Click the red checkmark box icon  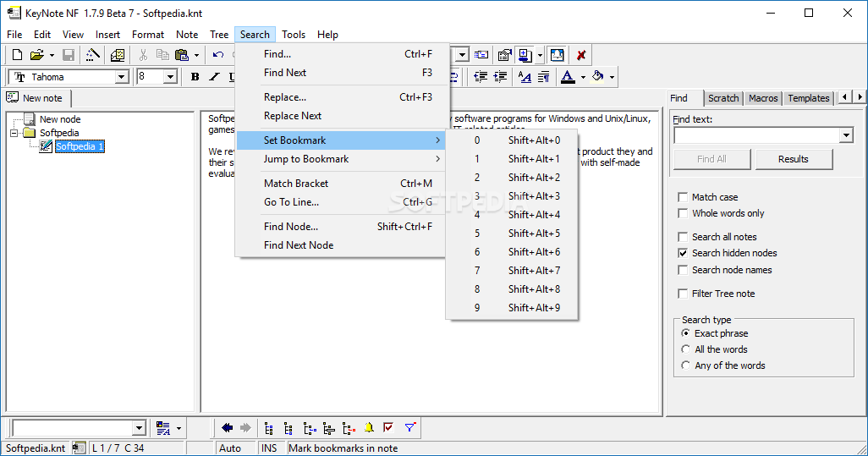point(388,428)
